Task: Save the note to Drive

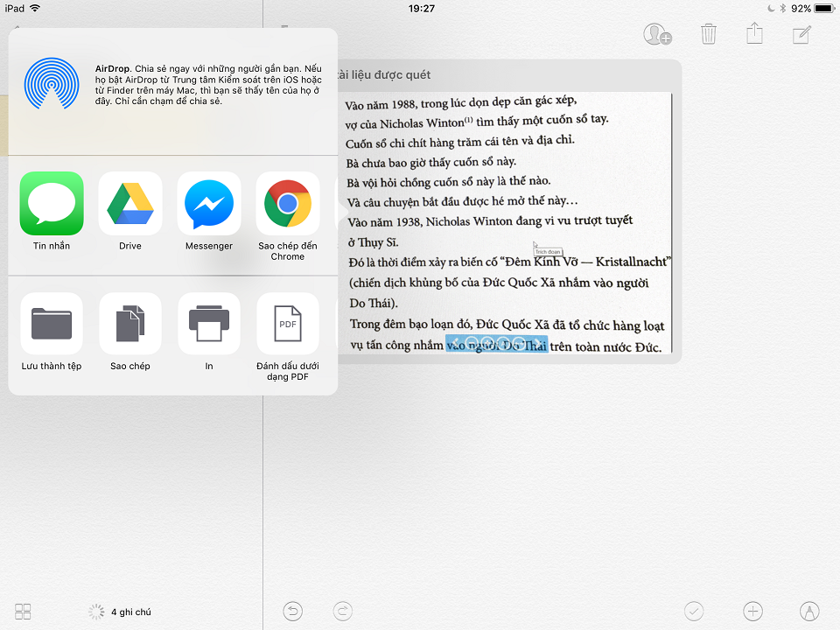Action: [129, 203]
